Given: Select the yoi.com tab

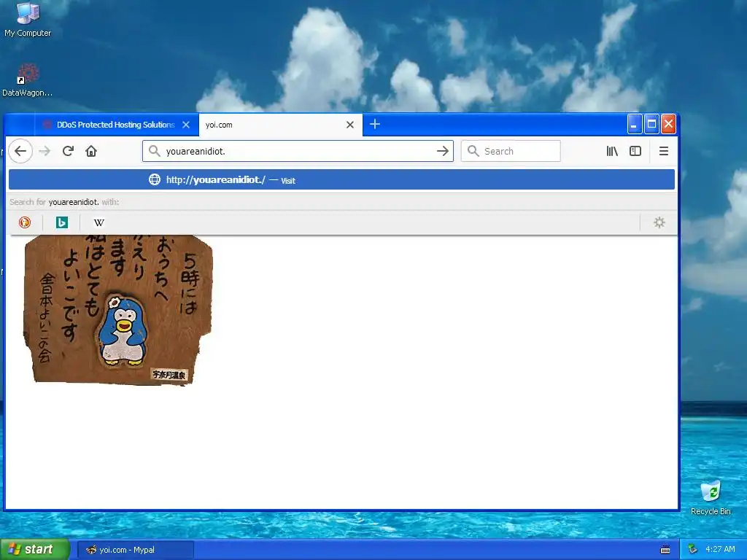Looking at the screenshot, I should tap(281, 125).
